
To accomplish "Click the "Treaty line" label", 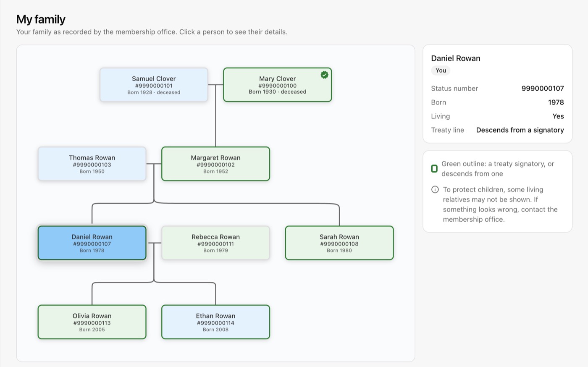I will pyautogui.click(x=448, y=130).
